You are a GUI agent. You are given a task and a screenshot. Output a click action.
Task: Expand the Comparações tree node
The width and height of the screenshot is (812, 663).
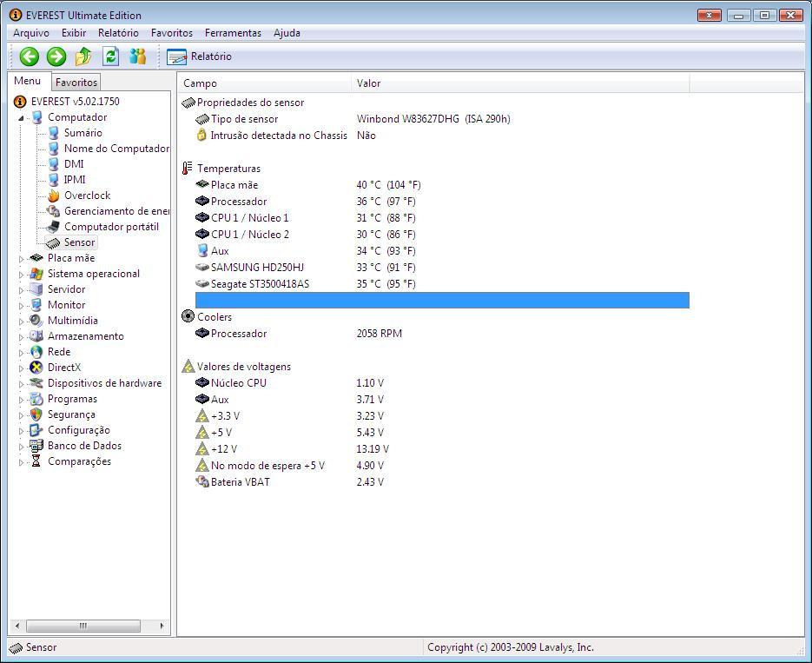(x=21, y=462)
